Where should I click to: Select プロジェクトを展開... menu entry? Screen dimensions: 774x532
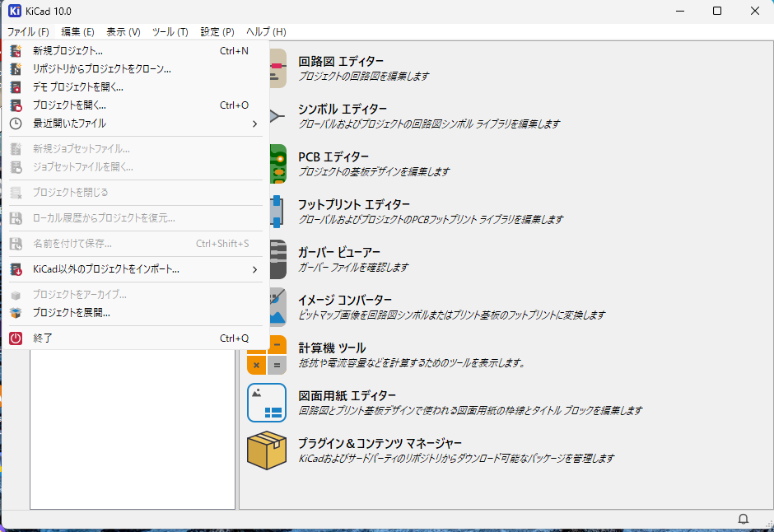136,313
